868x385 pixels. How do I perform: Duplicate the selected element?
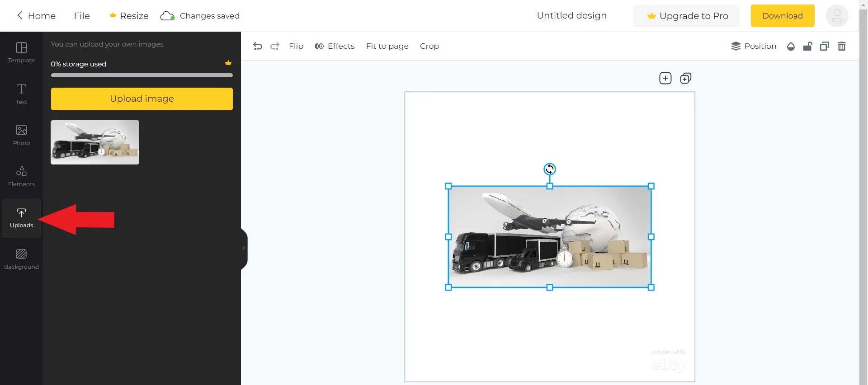pyautogui.click(x=825, y=46)
